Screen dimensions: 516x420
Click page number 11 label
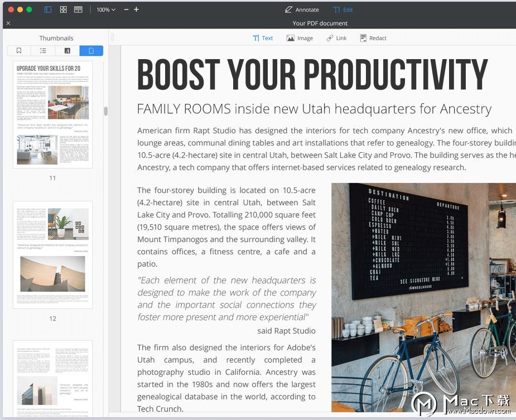click(x=52, y=178)
